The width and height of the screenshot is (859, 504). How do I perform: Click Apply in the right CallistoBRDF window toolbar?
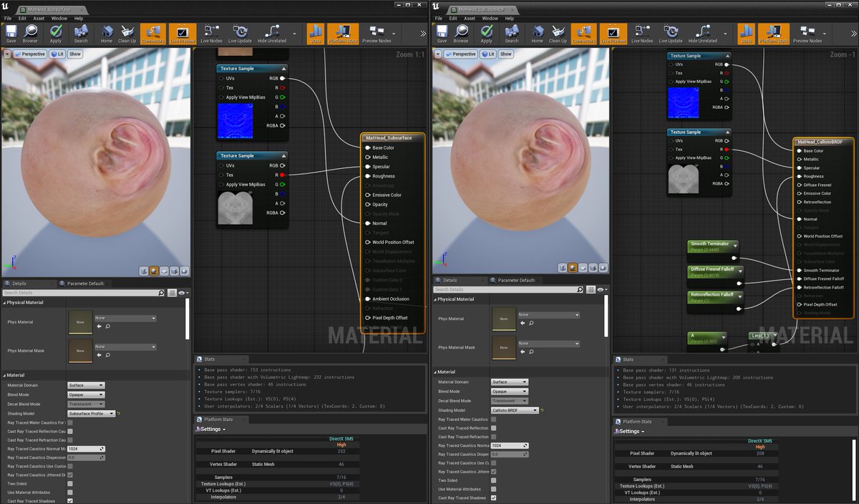coord(487,34)
